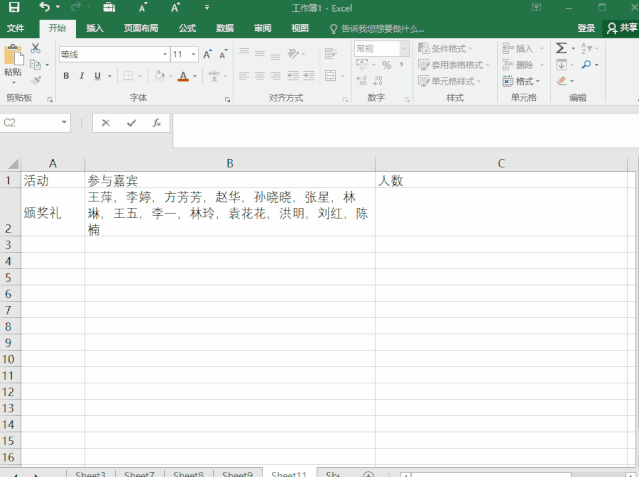Click the Clear eraser icon in editing group
The image size is (639, 477).
[561, 81]
